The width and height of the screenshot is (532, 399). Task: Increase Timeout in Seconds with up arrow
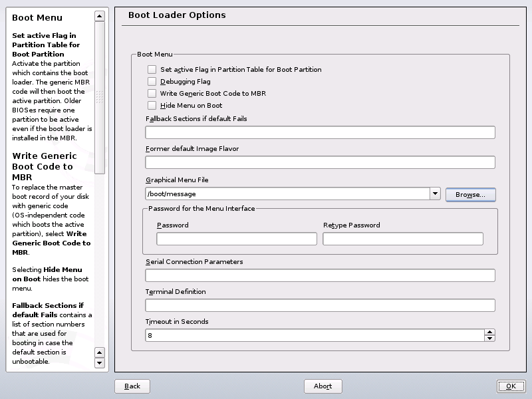coord(489,332)
